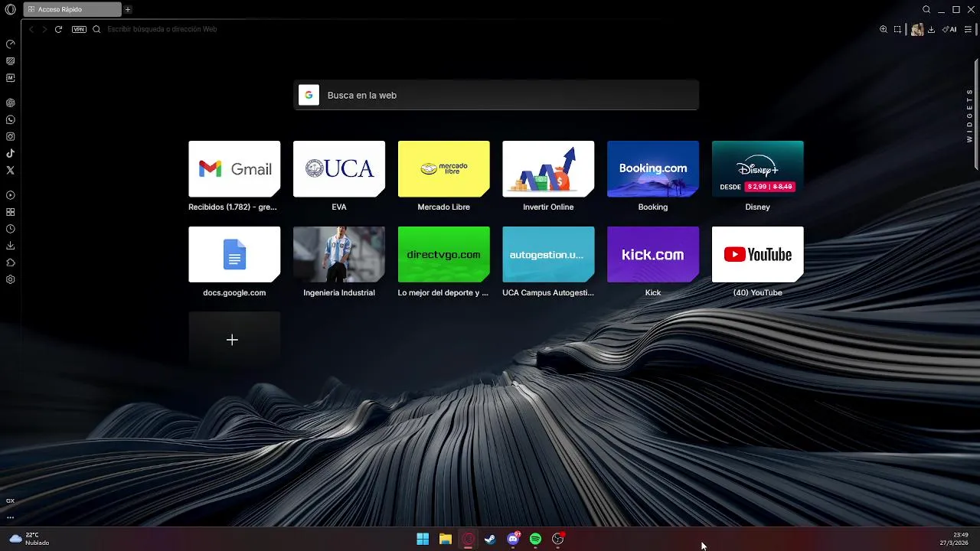Open the sidebar player icon
The height and width of the screenshot is (551, 980).
click(x=11, y=195)
